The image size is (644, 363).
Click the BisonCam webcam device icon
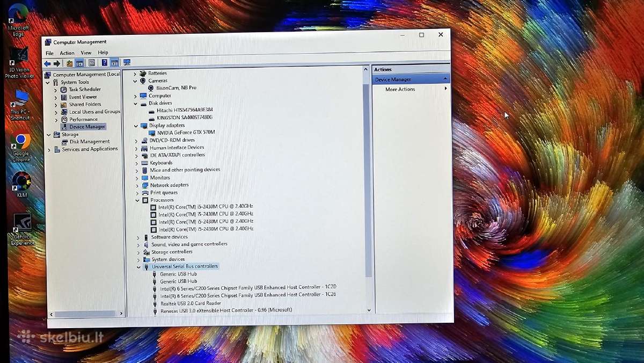(151, 88)
